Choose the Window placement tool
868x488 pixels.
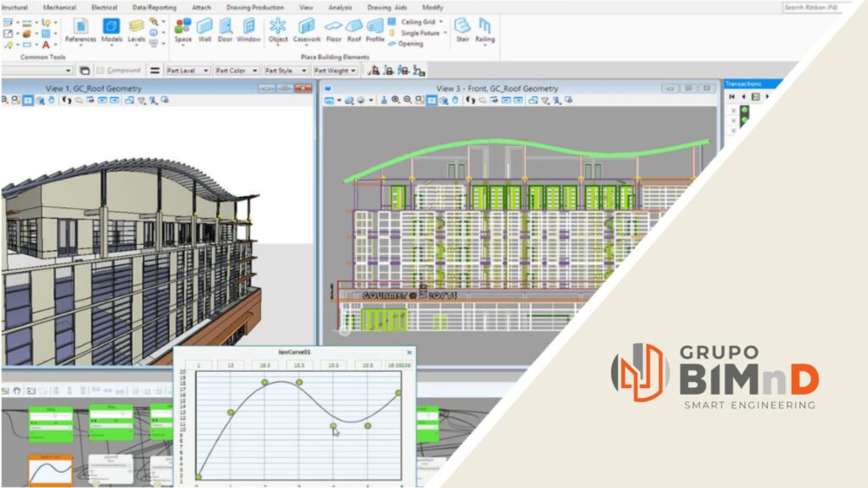click(x=248, y=29)
